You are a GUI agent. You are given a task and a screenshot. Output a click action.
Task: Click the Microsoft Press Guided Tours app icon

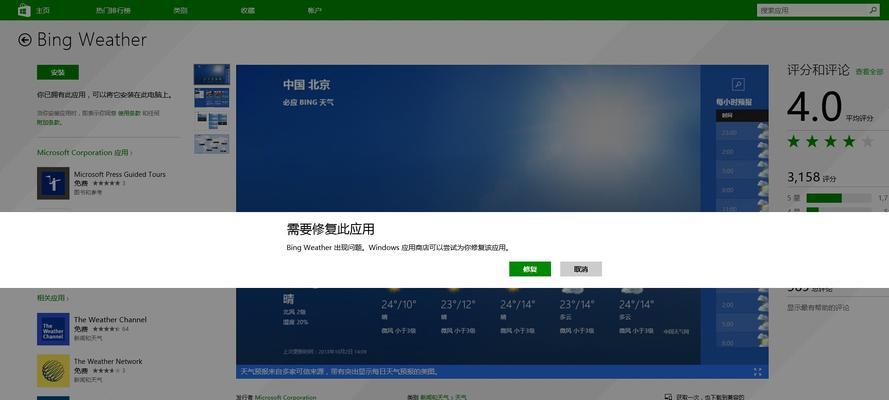(53, 183)
